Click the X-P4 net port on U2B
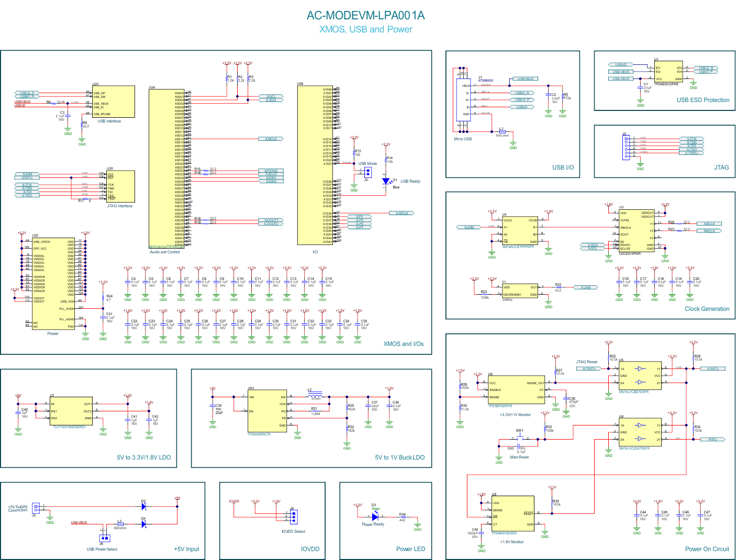748x560 pixels. [x=359, y=216]
